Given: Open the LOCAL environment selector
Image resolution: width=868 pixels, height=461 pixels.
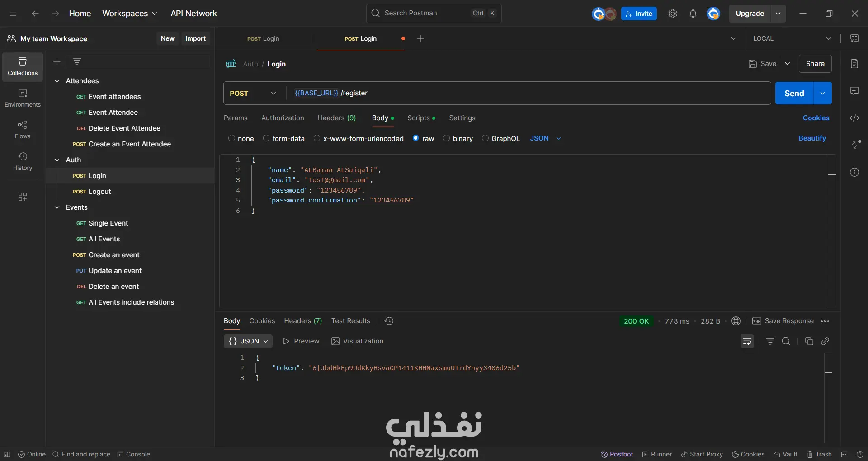Looking at the screenshot, I should coord(792,38).
